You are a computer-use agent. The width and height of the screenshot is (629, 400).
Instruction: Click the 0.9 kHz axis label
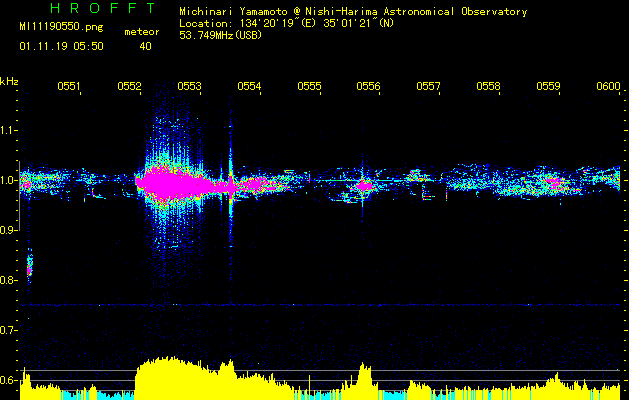coord(7,230)
